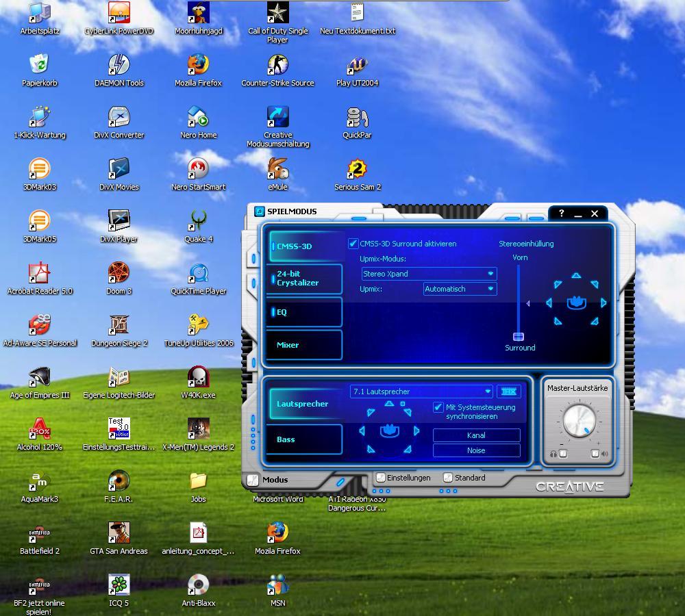Select the EQ tab
The width and height of the screenshot is (685, 616).
pos(304,312)
